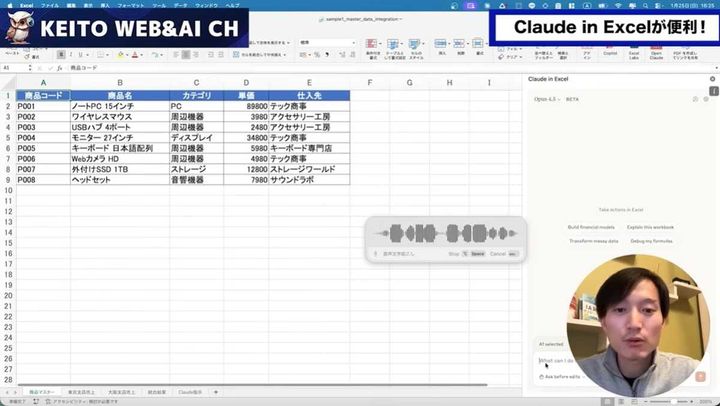720x406 pixels.
Task: Add a new sheet with plus button
Action: point(216,392)
